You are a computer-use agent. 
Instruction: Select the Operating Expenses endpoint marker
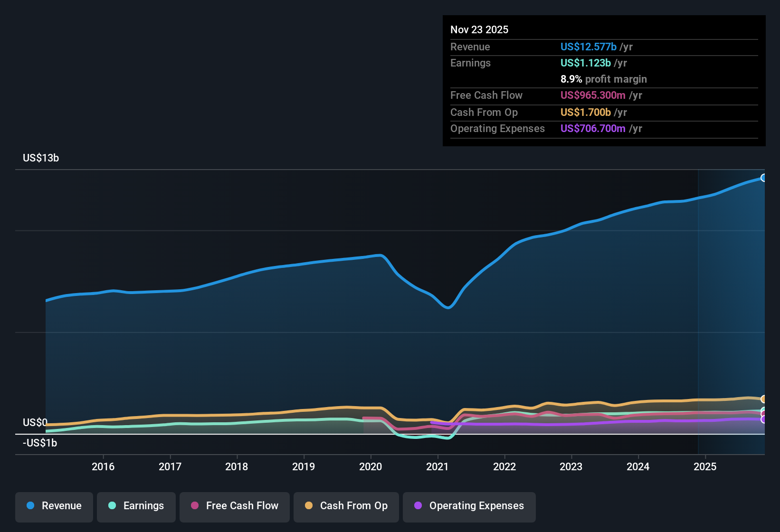[764, 419]
